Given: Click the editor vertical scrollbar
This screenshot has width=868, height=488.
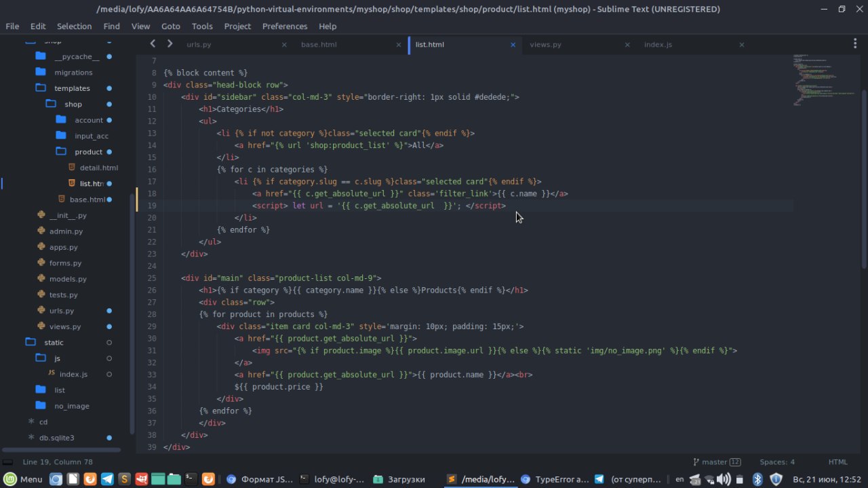Looking at the screenshot, I should click(863, 178).
